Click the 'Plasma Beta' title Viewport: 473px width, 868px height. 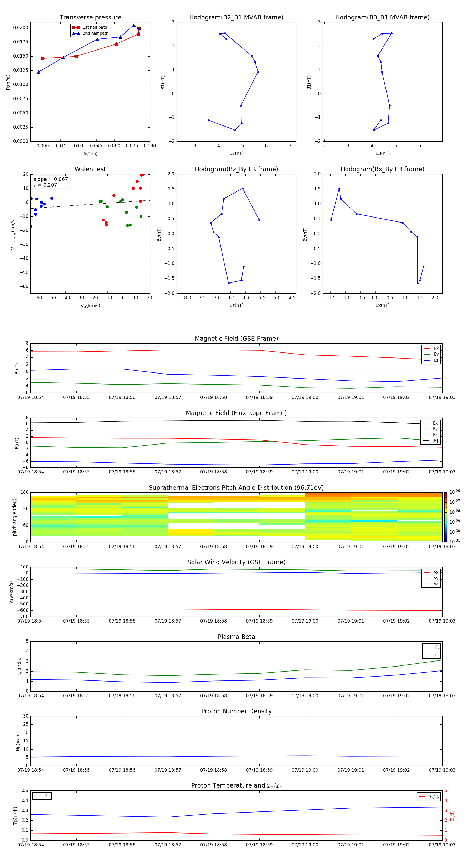[236, 637]
